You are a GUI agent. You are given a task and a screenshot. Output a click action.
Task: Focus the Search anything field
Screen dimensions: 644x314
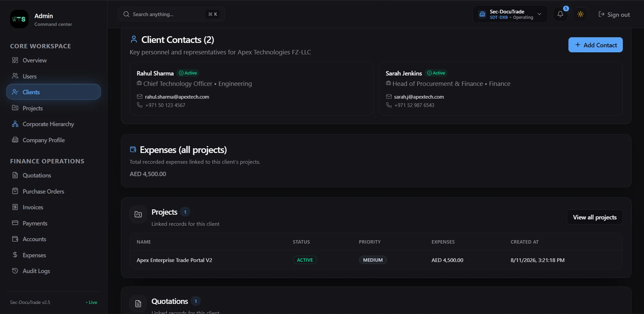click(171, 14)
